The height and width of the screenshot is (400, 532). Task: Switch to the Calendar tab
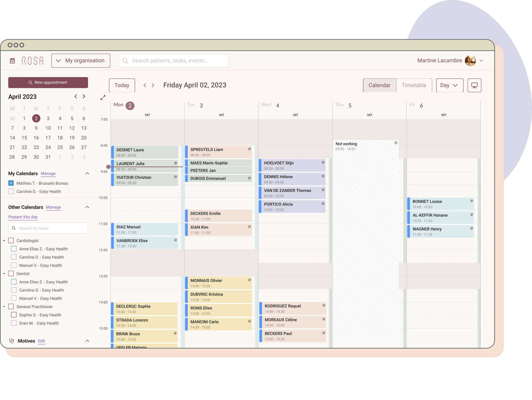click(x=379, y=85)
